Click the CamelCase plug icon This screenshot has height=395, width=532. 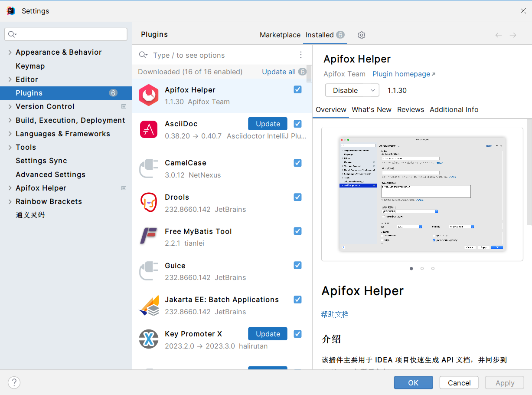tap(149, 168)
